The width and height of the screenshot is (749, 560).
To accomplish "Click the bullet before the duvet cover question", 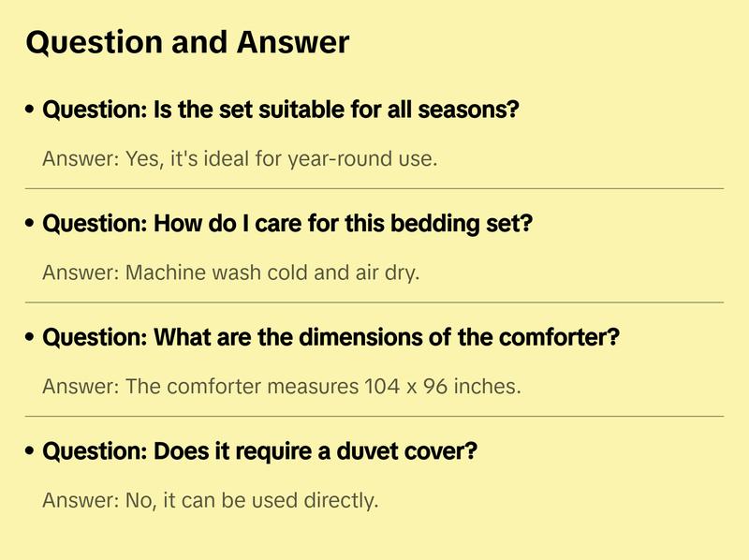I will [x=31, y=451].
